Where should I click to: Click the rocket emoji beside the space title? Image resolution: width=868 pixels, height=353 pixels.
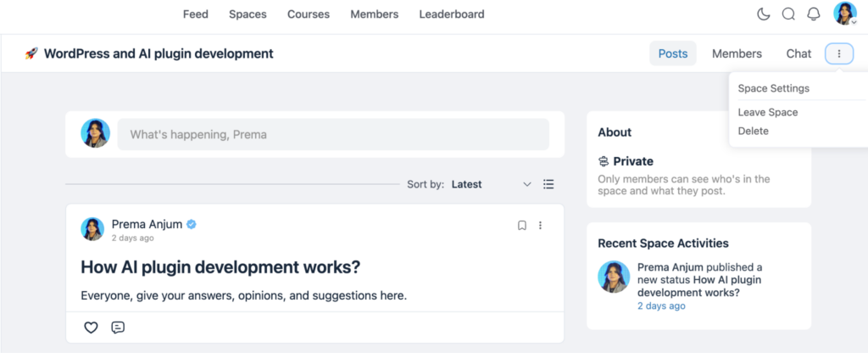pos(31,53)
